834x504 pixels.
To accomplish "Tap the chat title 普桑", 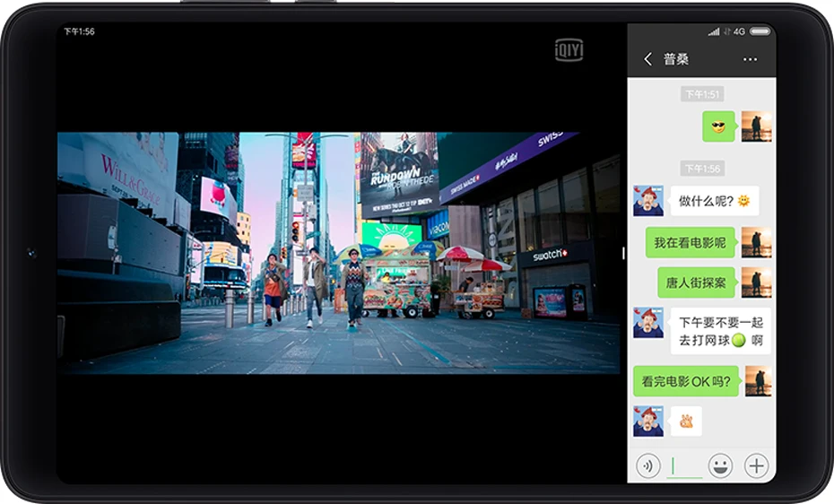I will coord(676,59).
